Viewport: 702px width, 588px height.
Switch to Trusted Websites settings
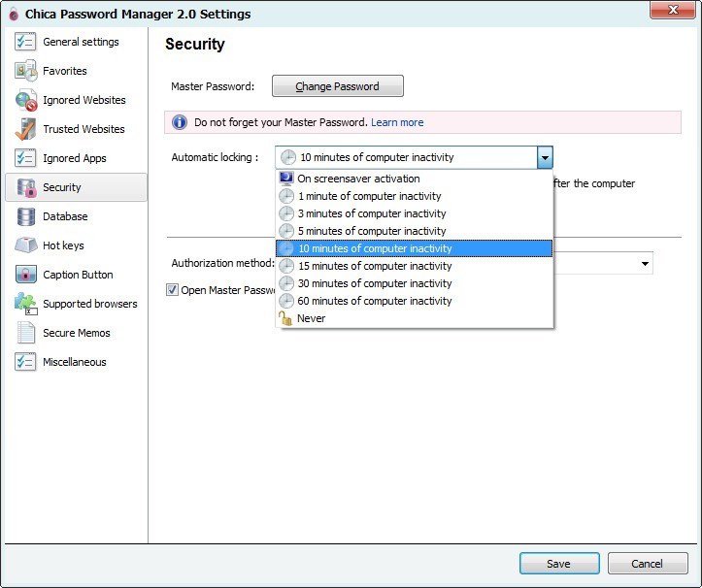77,129
